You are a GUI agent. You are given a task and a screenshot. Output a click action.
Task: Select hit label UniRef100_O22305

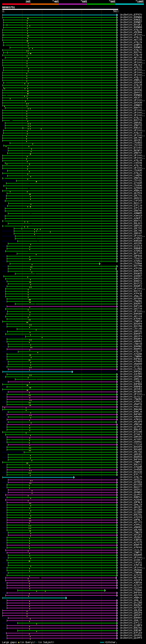click(x=131, y=588)
